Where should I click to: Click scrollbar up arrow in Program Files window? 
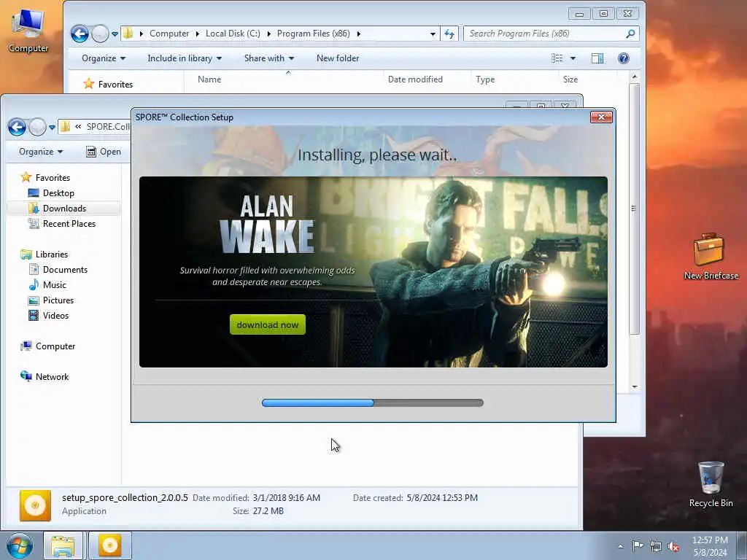634,77
